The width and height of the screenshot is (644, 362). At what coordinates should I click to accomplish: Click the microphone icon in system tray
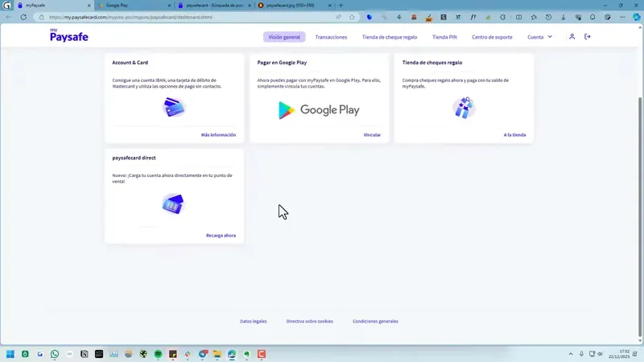[x=581, y=354]
